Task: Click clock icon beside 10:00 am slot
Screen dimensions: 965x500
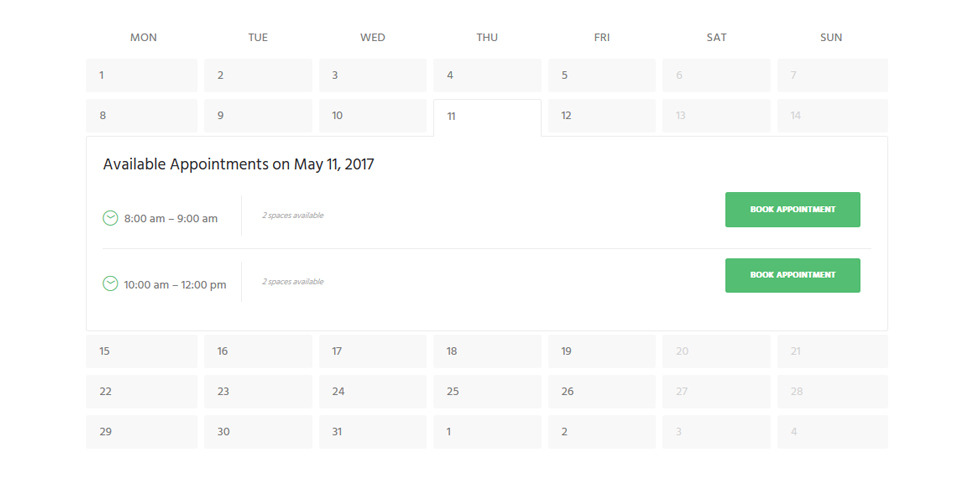Action: click(x=110, y=284)
